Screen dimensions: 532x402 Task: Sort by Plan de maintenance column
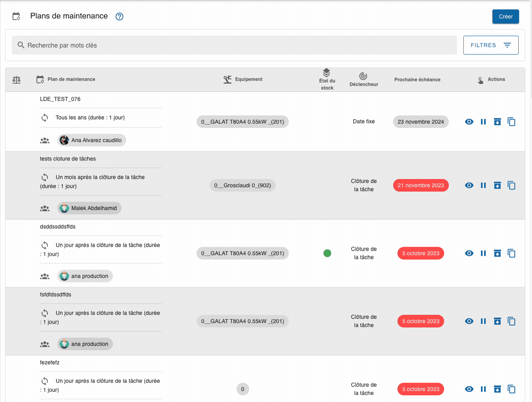coord(71,79)
